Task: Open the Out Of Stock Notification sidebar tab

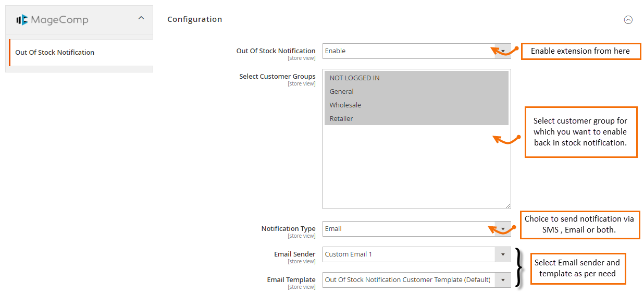Action: (55, 53)
